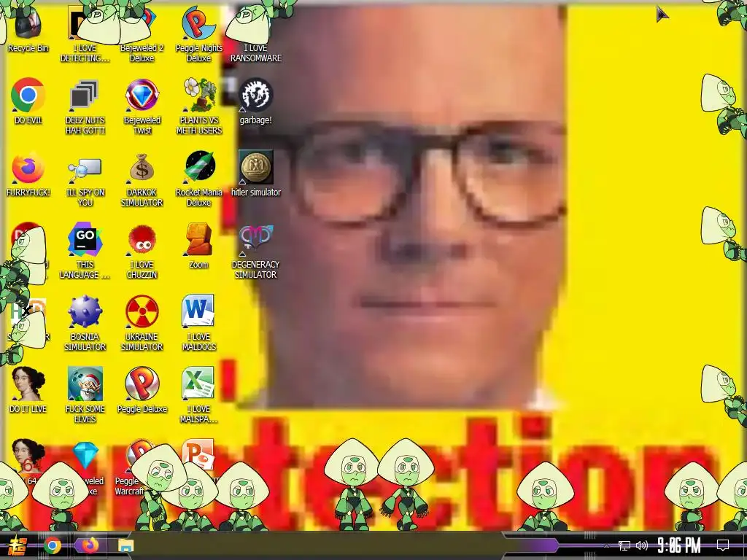747x560 pixels.
Task: Open File Explorer from the taskbar
Action: point(125,545)
